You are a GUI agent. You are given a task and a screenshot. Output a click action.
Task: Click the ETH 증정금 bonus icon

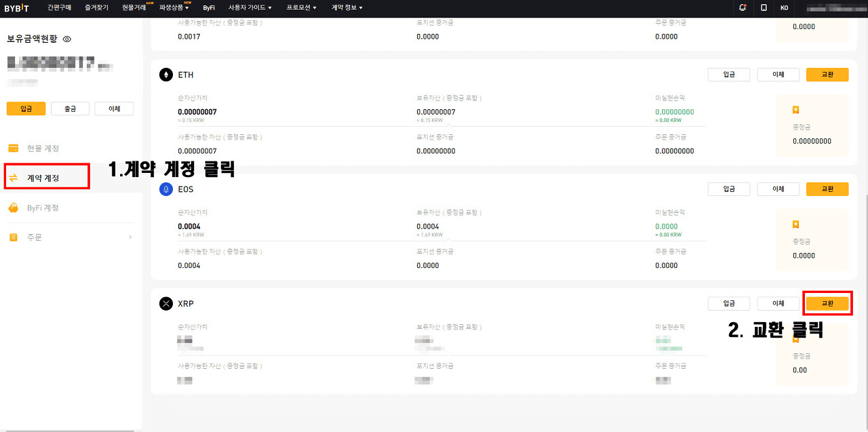click(796, 109)
